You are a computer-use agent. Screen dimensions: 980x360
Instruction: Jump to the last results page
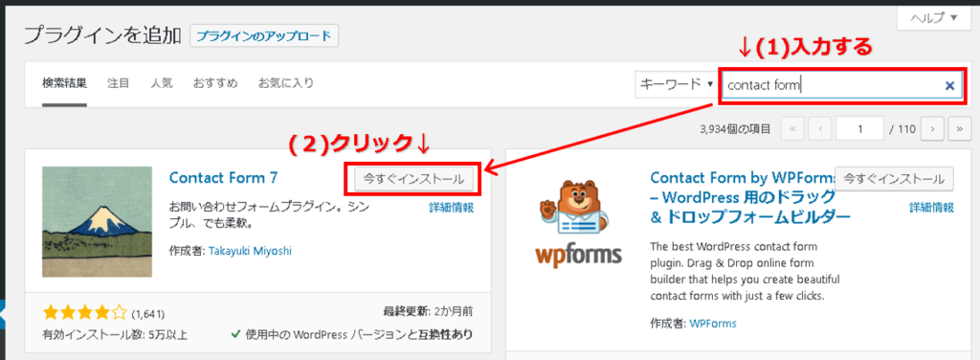tap(959, 128)
